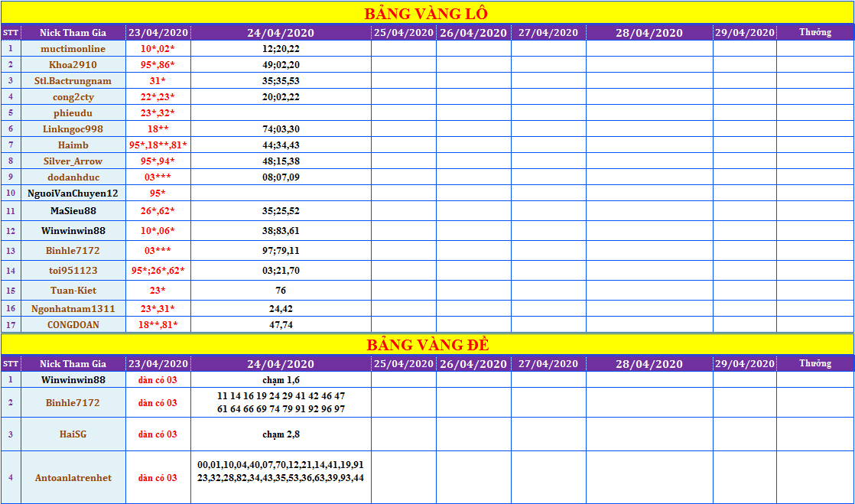Select the red "31*" cell for Stl.Bactrungnam

click(158, 81)
